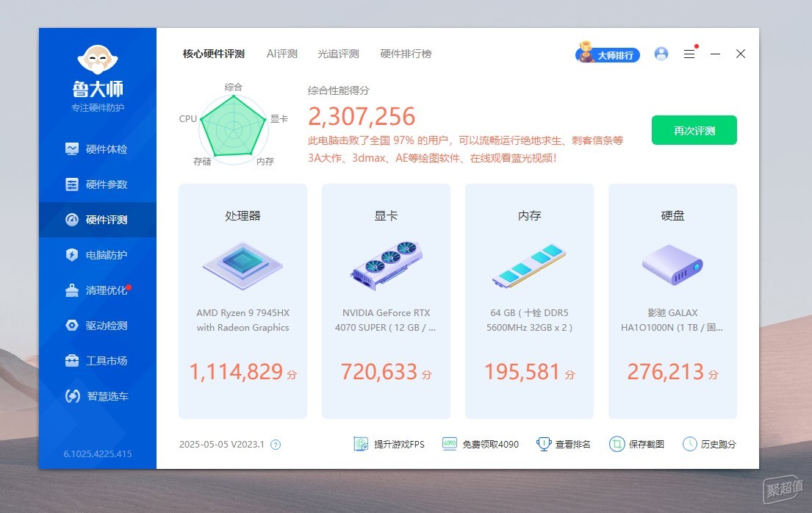Click the 2025-05-05 V2023.1 date text
This screenshot has width=812, height=513.
tap(222, 445)
